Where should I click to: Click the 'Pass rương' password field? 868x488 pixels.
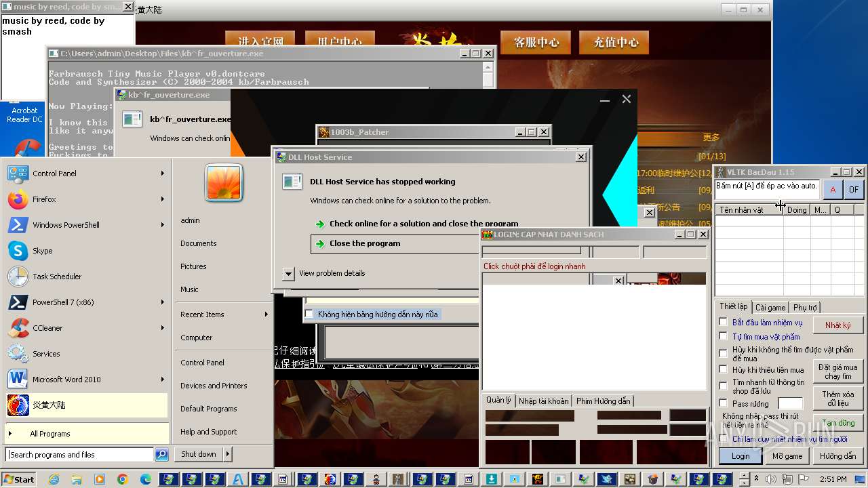[x=790, y=404]
